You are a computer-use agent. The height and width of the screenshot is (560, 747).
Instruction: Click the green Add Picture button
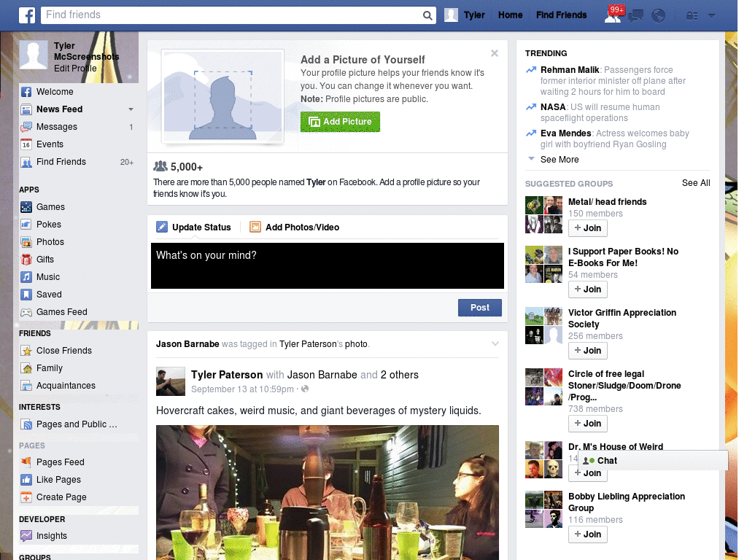pyautogui.click(x=340, y=122)
